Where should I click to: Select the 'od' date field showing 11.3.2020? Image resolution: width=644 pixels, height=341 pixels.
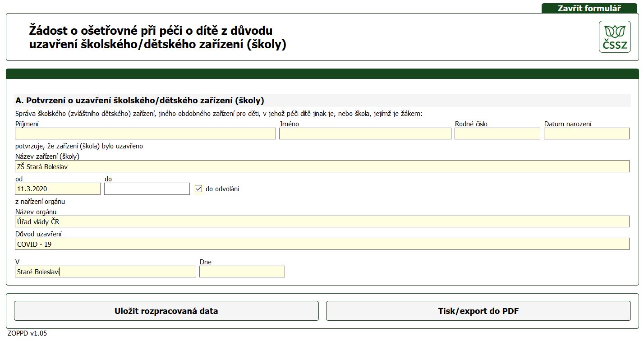(58, 189)
